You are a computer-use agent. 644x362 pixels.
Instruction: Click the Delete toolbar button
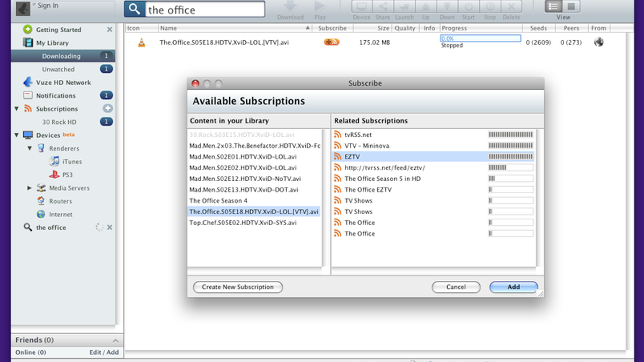point(511,6)
